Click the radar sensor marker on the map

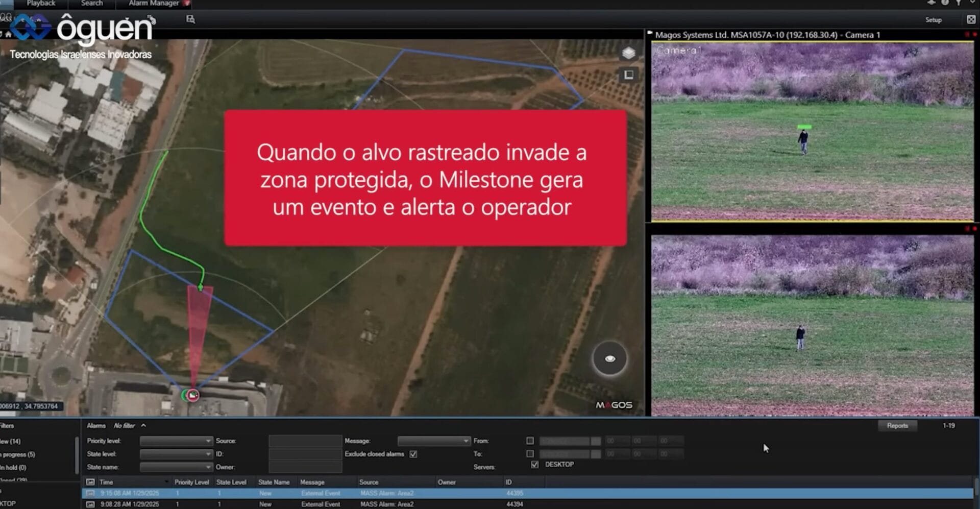192,395
